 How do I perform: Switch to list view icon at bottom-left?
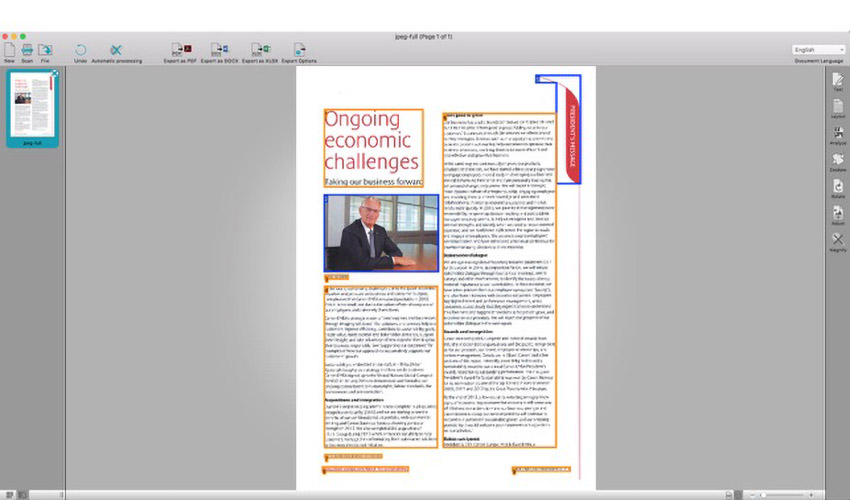coord(22,495)
